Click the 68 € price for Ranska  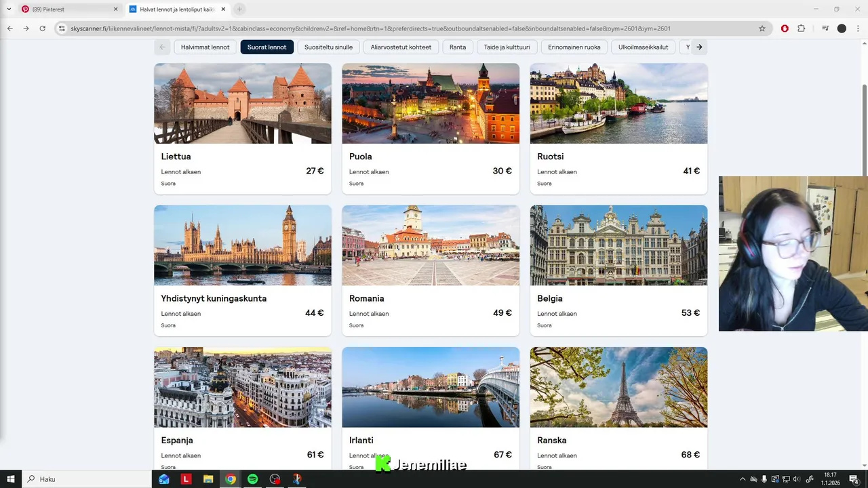pos(690,455)
